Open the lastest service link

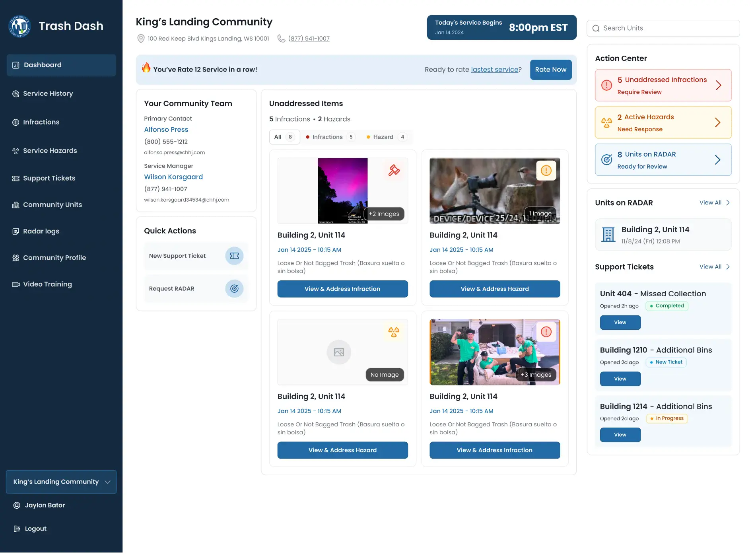coord(494,69)
